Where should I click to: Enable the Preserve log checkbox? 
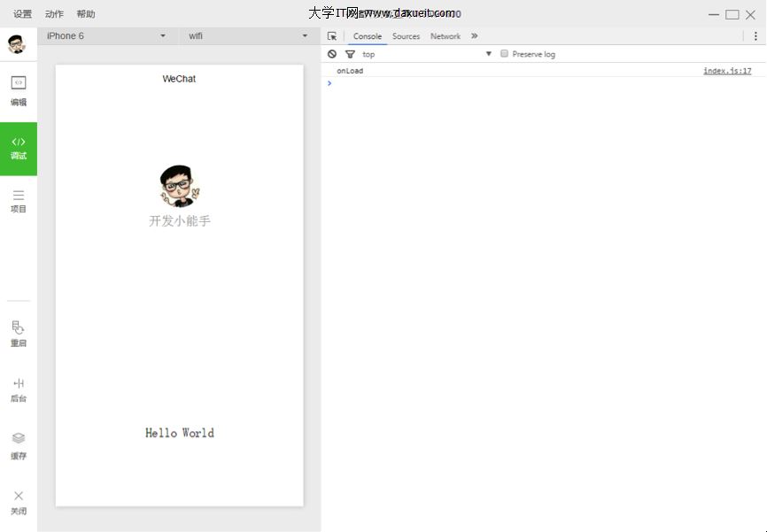point(505,54)
